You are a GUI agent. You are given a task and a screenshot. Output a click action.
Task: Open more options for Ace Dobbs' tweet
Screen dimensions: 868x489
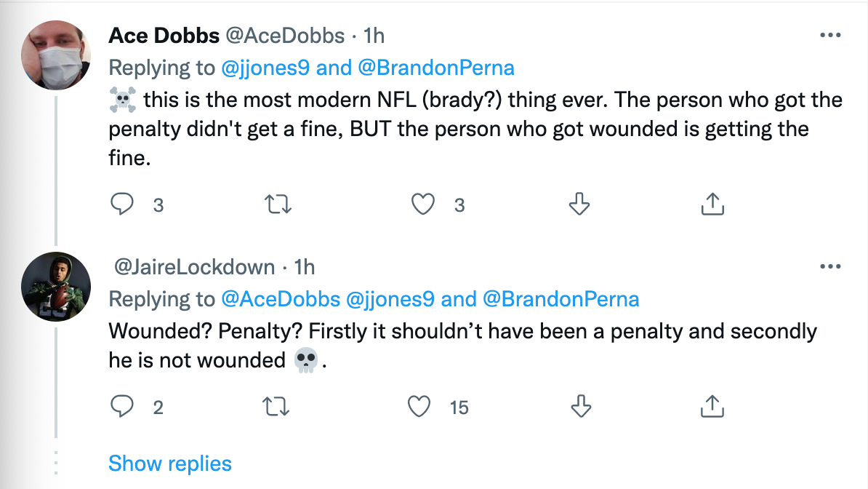[830, 35]
